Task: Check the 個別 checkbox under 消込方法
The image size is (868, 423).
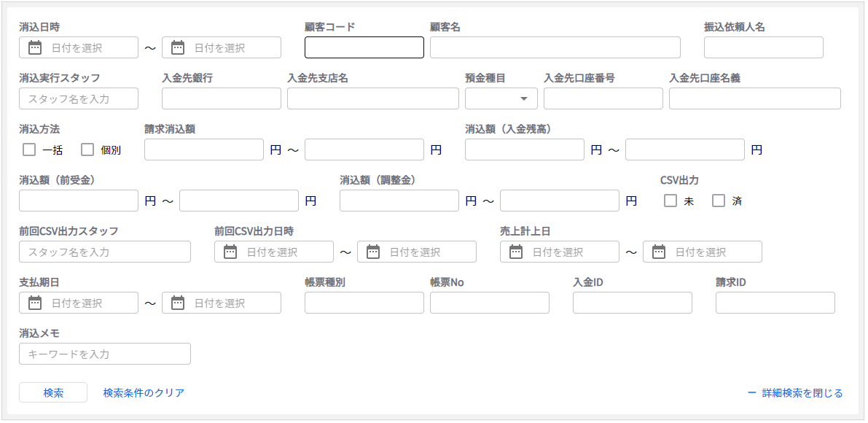Action: coord(87,150)
